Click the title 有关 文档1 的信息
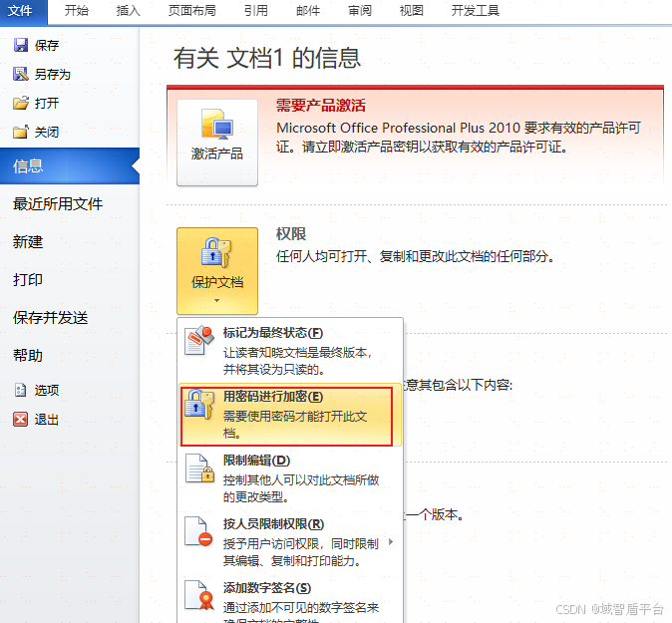 (267, 58)
